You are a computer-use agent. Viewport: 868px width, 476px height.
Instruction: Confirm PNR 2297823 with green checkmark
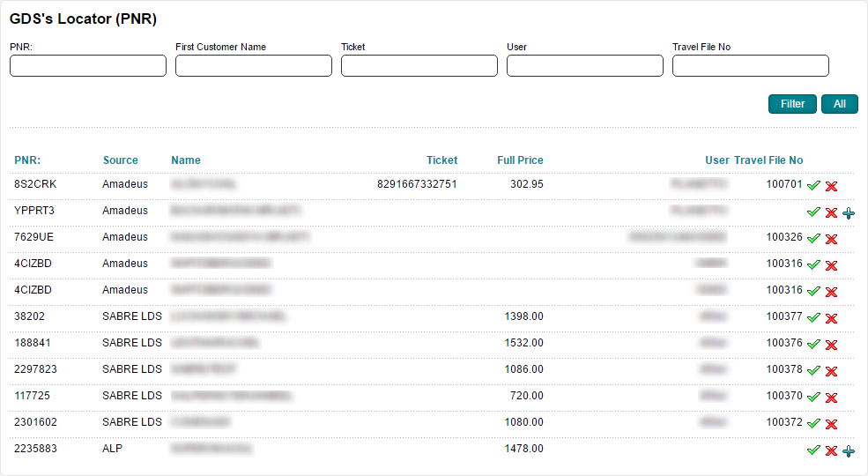pos(813,371)
